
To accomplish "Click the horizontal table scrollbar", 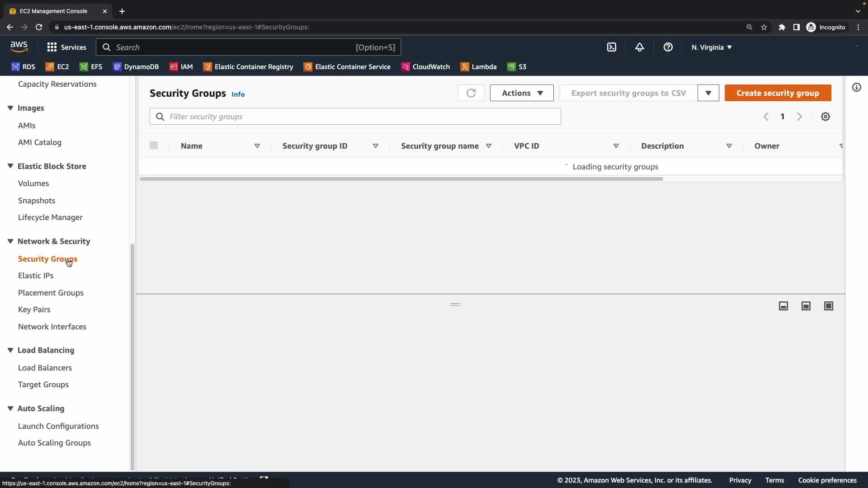I will coord(401,179).
